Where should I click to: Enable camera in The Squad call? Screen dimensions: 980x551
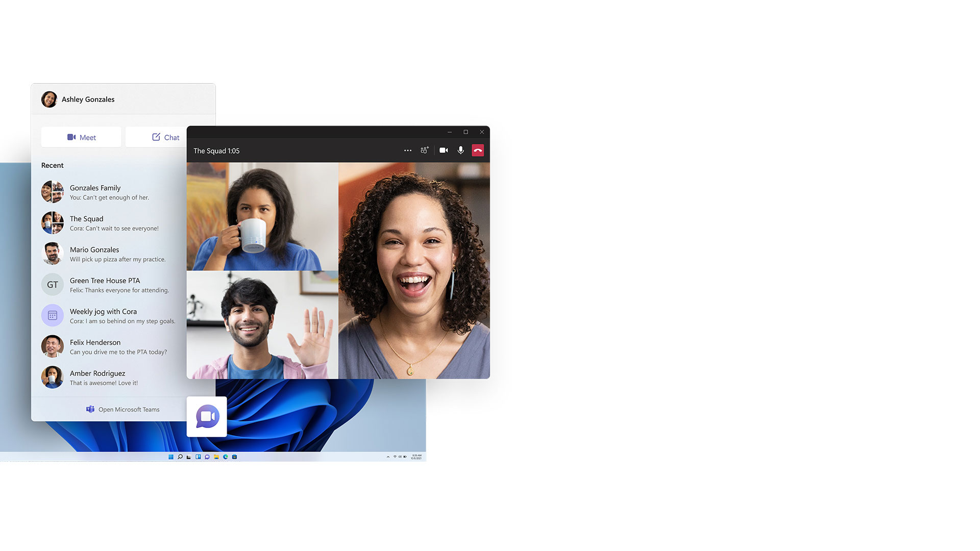click(443, 150)
